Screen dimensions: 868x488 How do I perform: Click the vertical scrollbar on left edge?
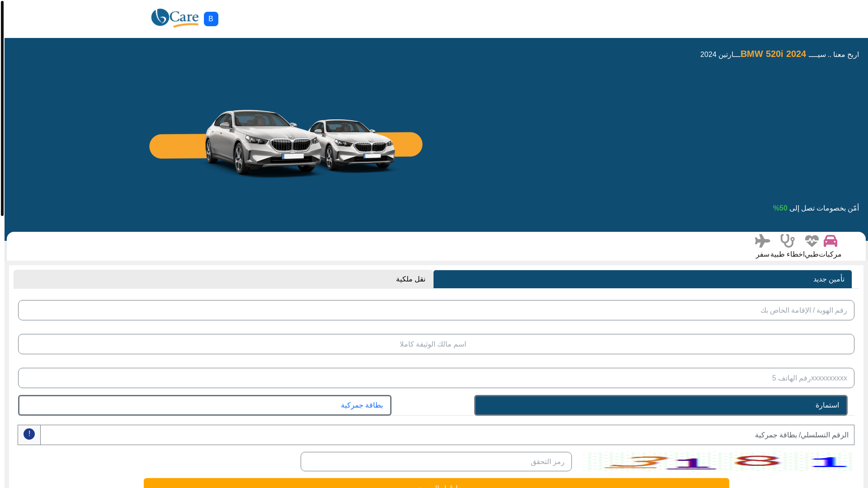point(2,108)
